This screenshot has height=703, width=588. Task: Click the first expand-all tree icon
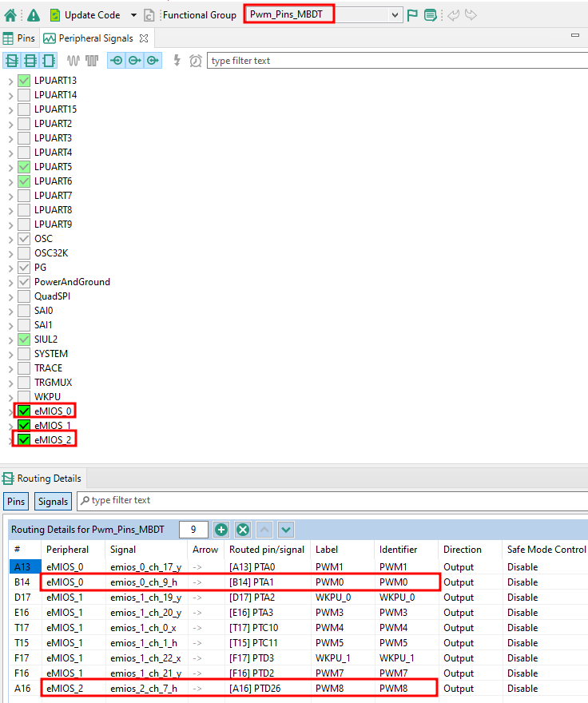pos(12,61)
